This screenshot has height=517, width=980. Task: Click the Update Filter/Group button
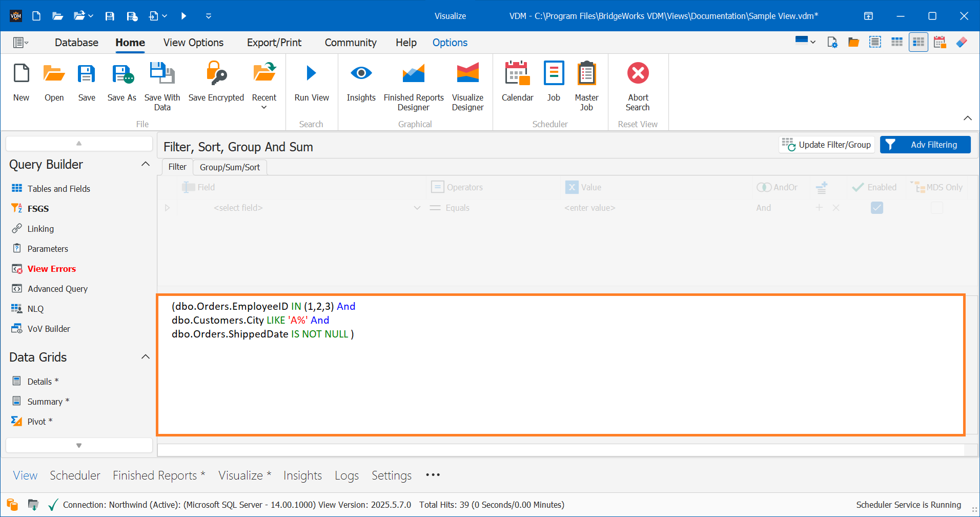tap(826, 144)
